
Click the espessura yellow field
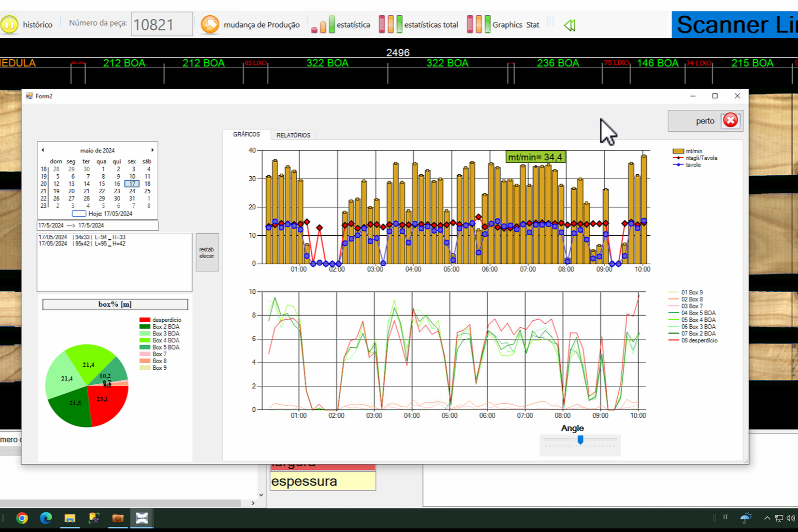(x=322, y=481)
